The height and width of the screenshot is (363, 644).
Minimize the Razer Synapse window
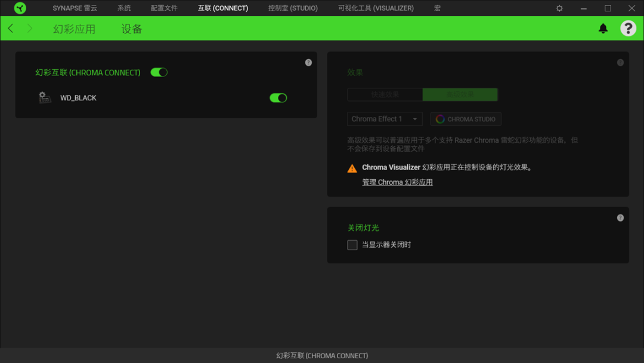[x=584, y=8]
